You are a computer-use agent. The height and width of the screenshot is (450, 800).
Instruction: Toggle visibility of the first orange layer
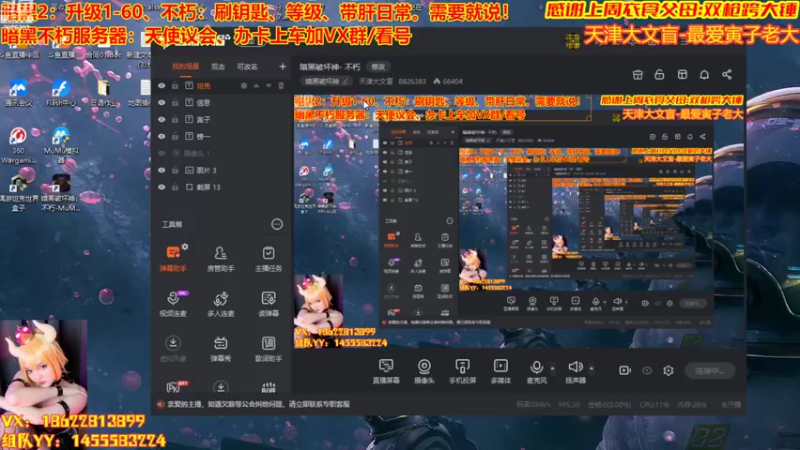pyautogui.click(x=161, y=86)
